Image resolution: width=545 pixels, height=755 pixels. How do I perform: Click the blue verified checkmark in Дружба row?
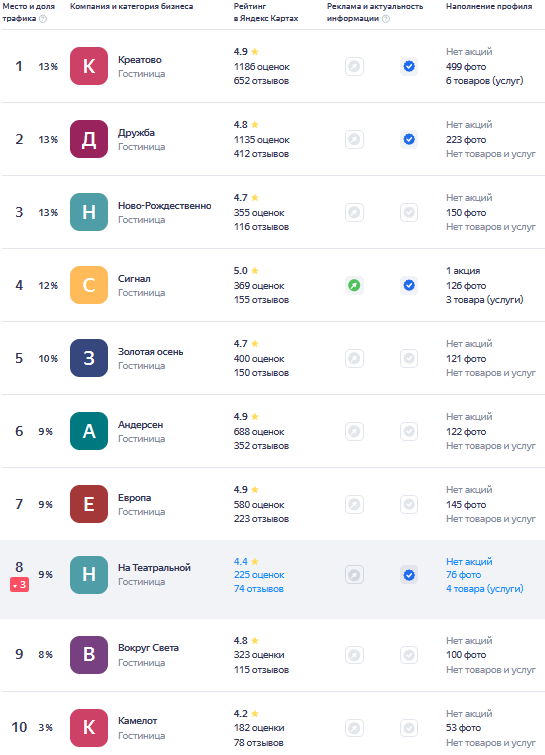point(409,140)
